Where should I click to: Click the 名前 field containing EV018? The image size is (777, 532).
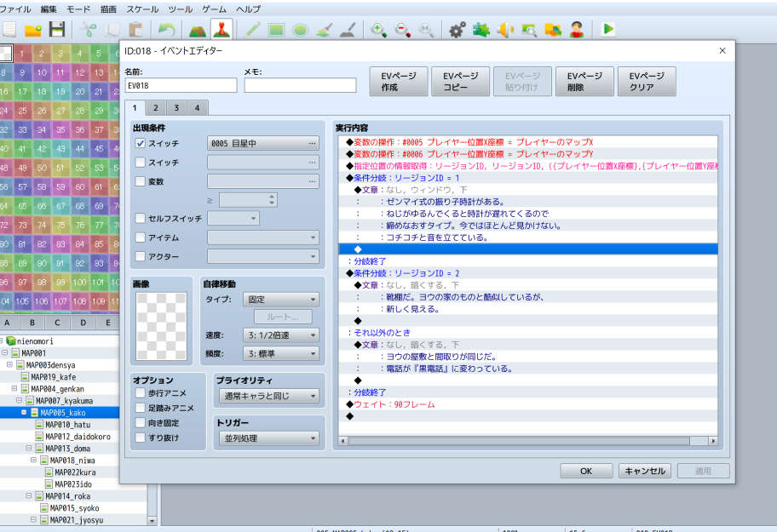(181, 85)
